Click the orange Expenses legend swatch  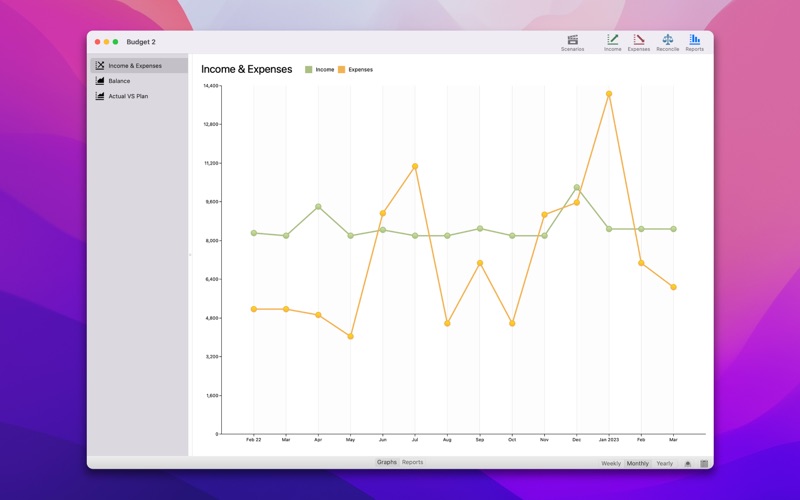(x=342, y=70)
